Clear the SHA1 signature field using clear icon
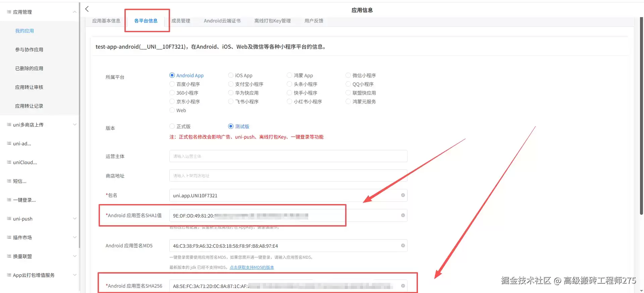 [403, 215]
